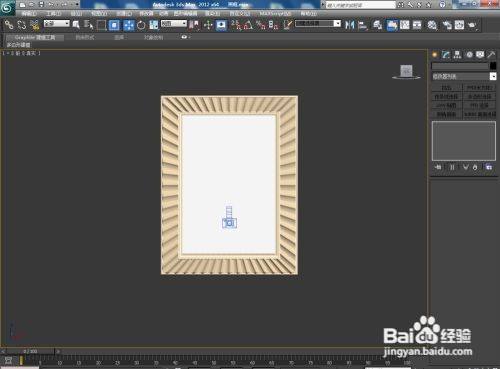
Task: Open the Material Editor icon
Action: (432, 25)
